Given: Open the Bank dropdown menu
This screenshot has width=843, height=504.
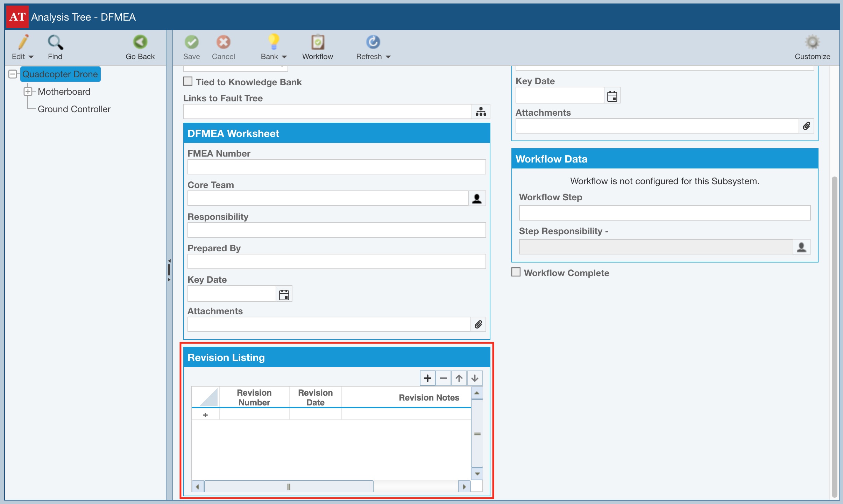Looking at the screenshot, I should (284, 57).
